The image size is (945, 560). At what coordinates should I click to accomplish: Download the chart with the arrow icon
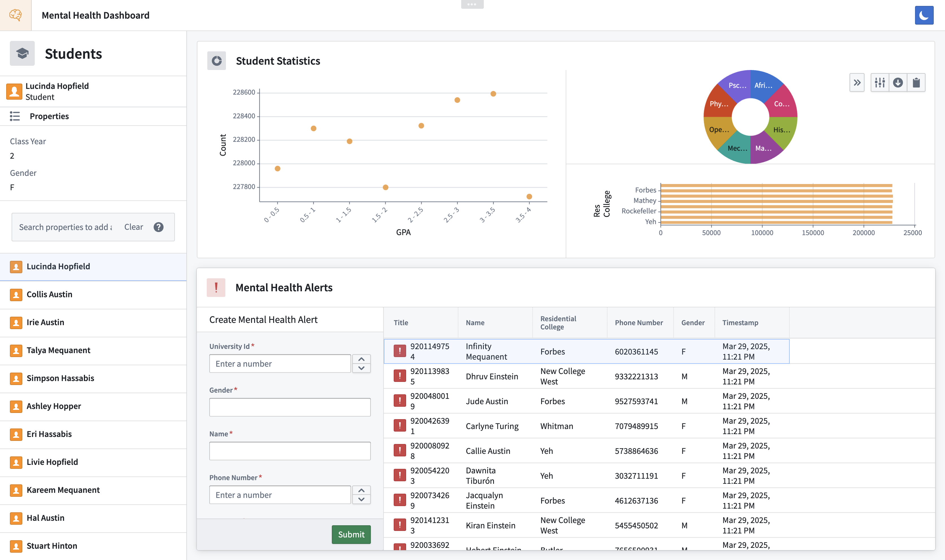[x=898, y=83]
